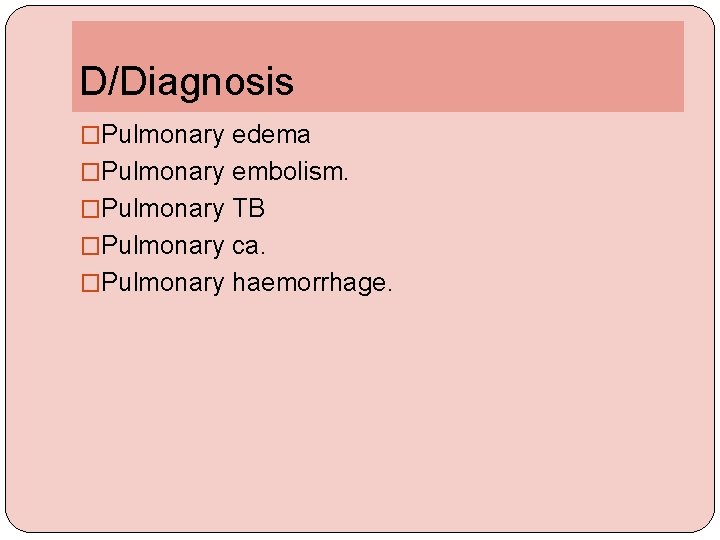Click the rounded slide border's bottom edge
Image resolution: width=720 pixels, height=540 pixels.
click(x=360, y=531)
